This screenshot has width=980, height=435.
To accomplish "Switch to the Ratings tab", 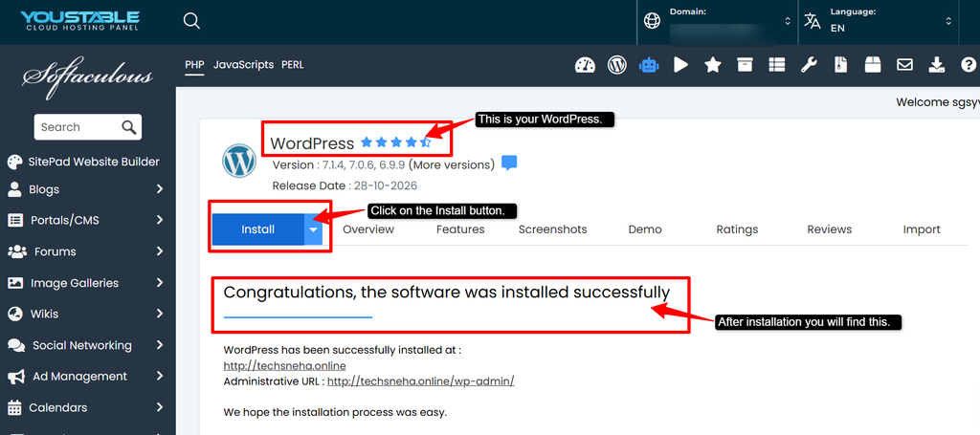I will [737, 229].
